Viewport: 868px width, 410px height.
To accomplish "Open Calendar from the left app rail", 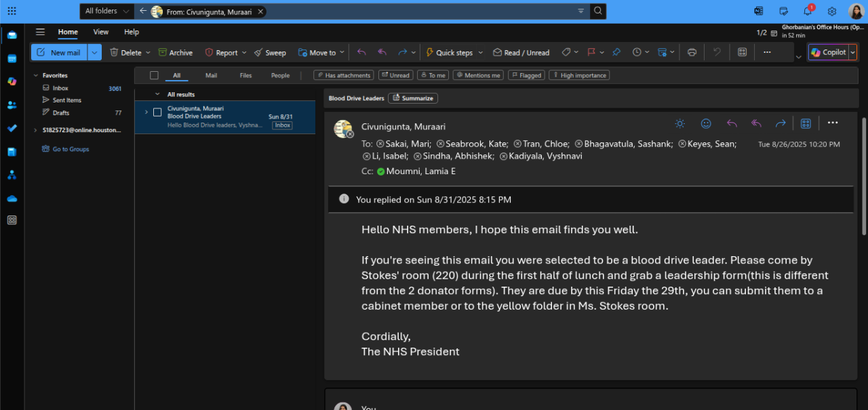I will pos(12,58).
